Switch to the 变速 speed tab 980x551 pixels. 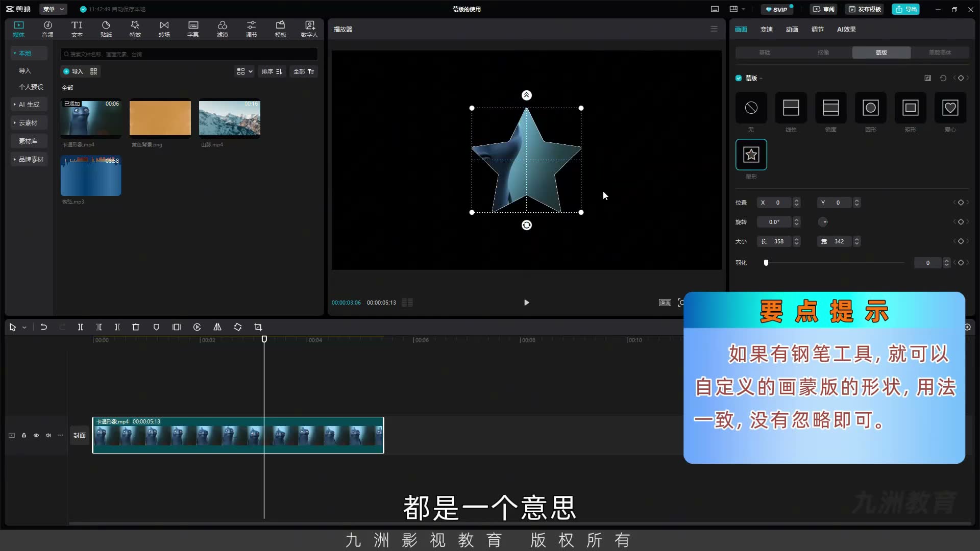[x=766, y=30]
